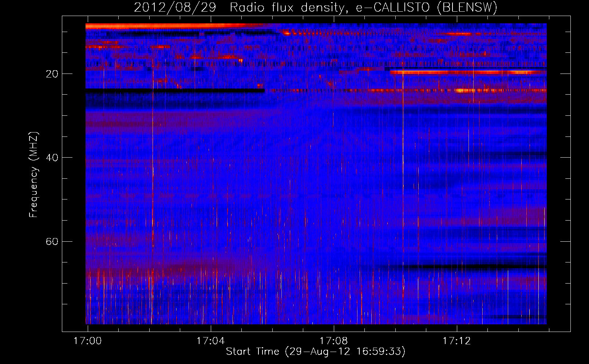Click the plot title 'Radio flux density, e-CALLISTO (BLENSW)'

(x=364, y=7)
